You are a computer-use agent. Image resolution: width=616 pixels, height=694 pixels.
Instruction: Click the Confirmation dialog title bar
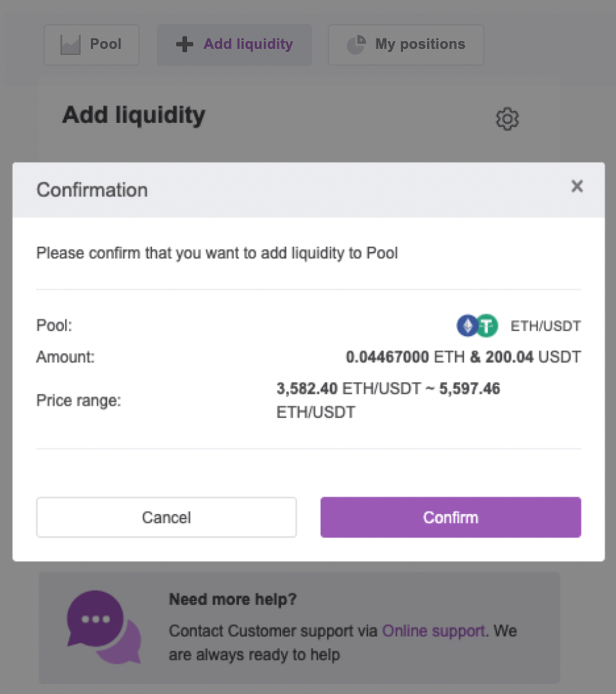tap(309, 190)
